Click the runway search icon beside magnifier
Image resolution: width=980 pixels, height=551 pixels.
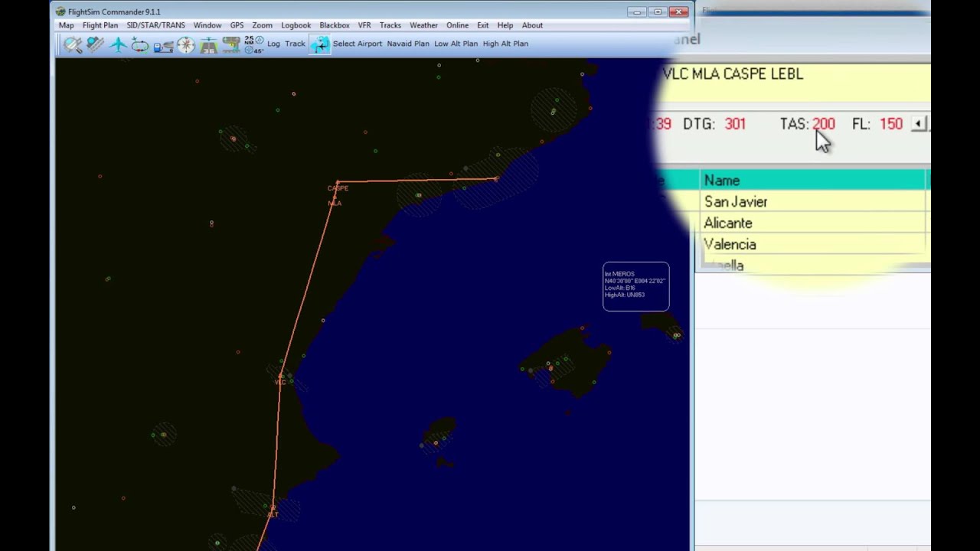tap(96, 44)
